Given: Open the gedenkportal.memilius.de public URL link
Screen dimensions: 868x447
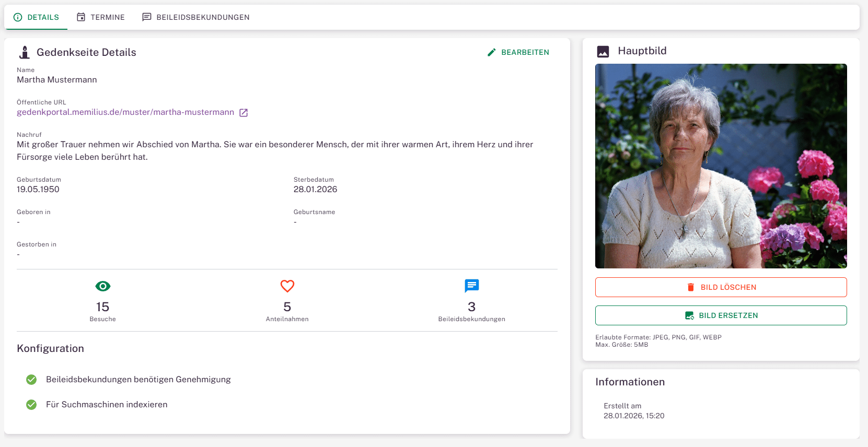Looking at the screenshot, I should pos(125,112).
